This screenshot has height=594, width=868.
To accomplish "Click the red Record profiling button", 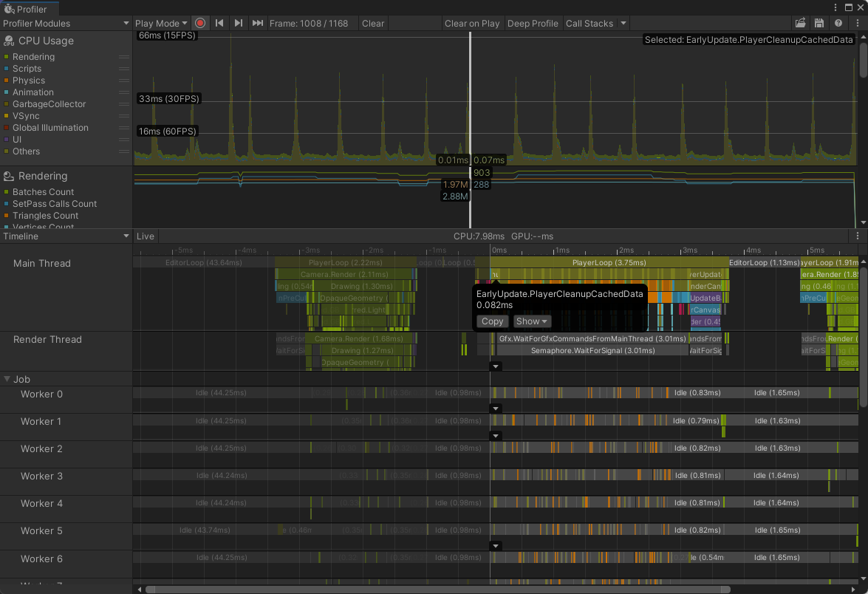I will coord(200,24).
